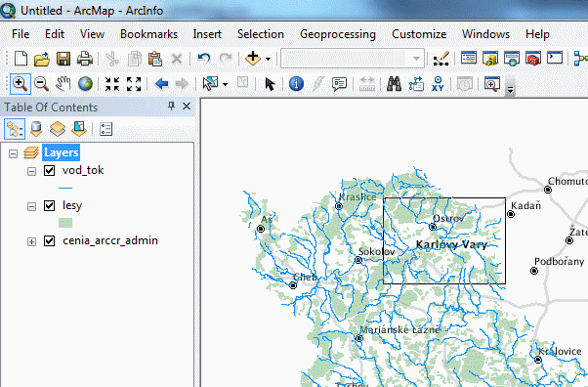Select the Select Features tool

point(210,84)
